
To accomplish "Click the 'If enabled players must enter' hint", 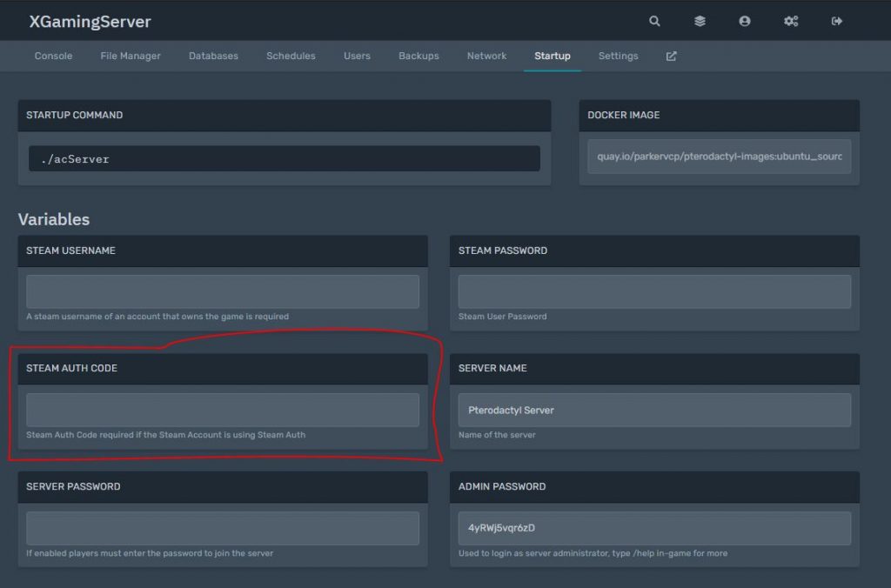I will click(x=150, y=553).
